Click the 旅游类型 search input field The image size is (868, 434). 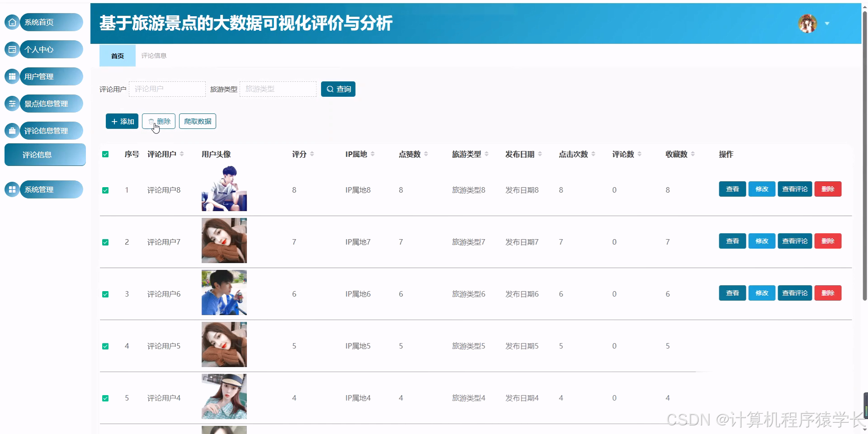tap(278, 89)
